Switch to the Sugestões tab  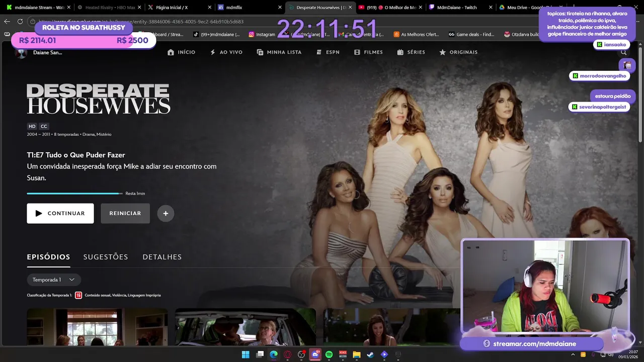106,257
